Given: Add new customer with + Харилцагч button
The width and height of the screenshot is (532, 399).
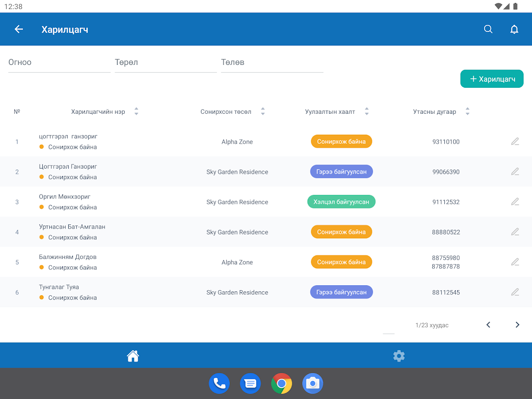Looking at the screenshot, I should click(492, 79).
